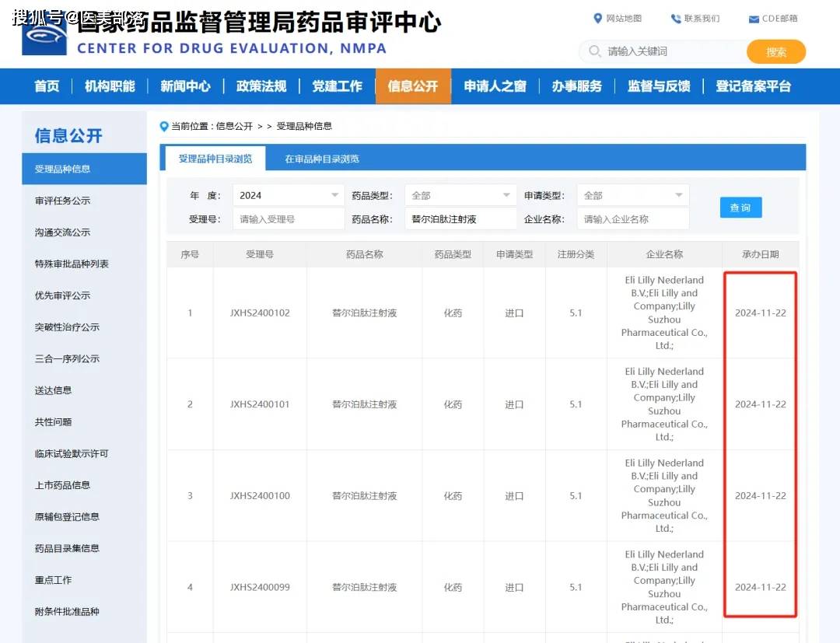Select acceptance number JXHS2400102
This screenshot has width=840, height=643.
coord(260,313)
